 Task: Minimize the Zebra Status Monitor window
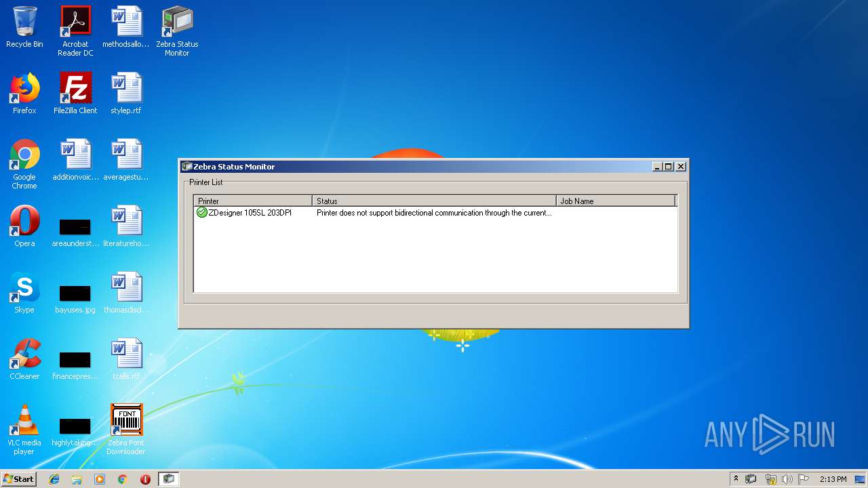656,167
